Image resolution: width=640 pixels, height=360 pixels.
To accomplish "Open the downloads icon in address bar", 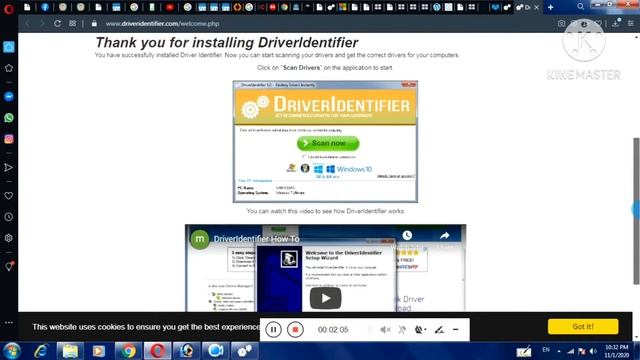I will point(616,24).
